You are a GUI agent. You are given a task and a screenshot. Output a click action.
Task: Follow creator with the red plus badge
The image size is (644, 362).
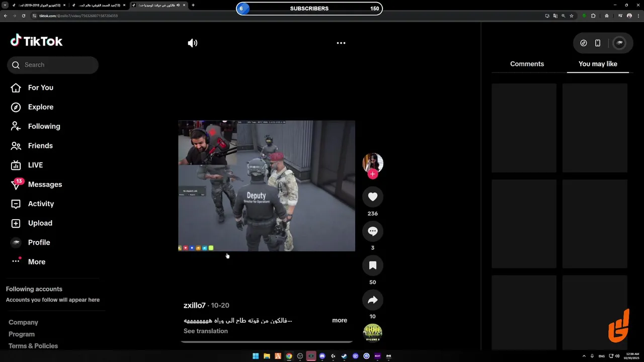tap(373, 174)
